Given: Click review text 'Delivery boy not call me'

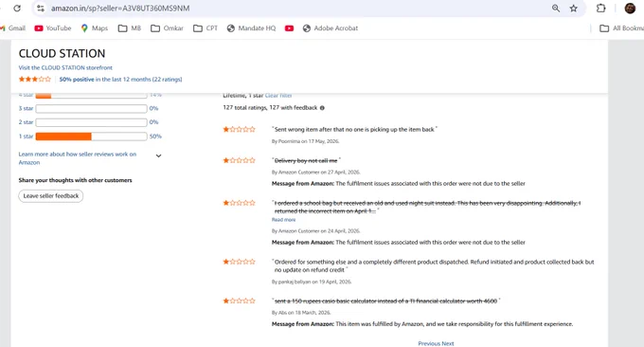Looking at the screenshot, I should (x=306, y=161).
